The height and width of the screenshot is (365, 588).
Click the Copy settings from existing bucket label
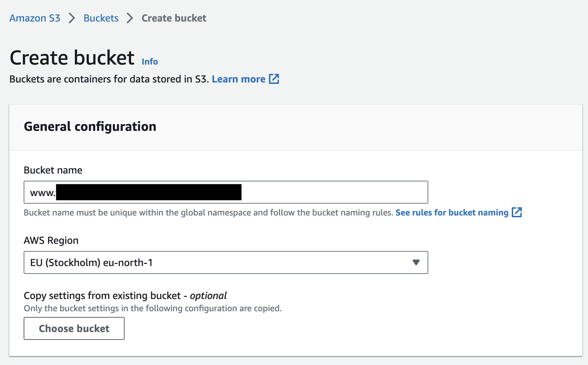click(125, 295)
